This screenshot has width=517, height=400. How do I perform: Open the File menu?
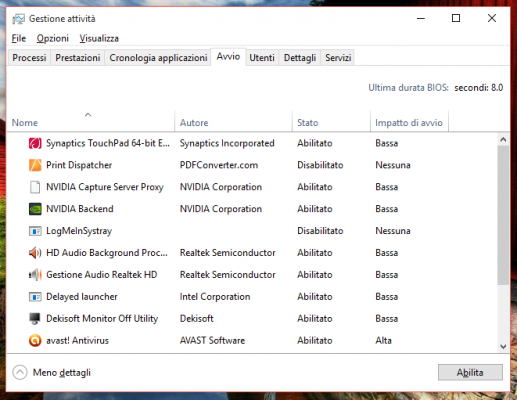(x=19, y=38)
